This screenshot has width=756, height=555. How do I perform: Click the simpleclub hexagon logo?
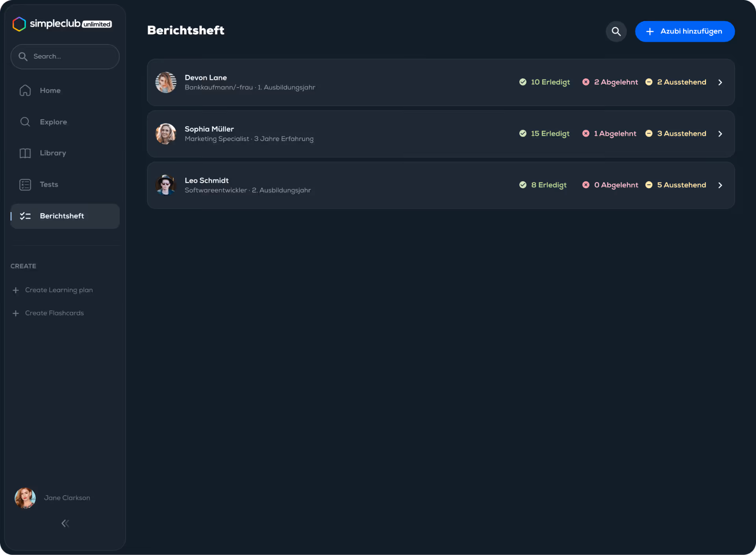[19, 24]
